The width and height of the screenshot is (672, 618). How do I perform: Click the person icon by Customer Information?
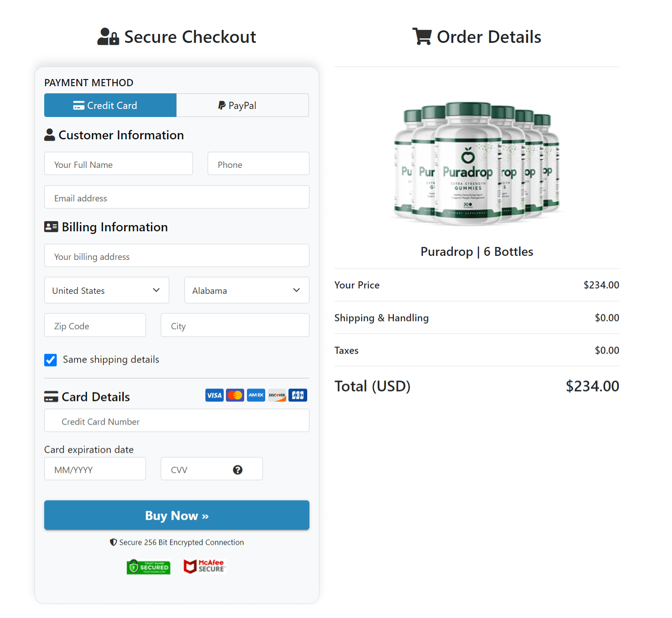coord(50,134)
